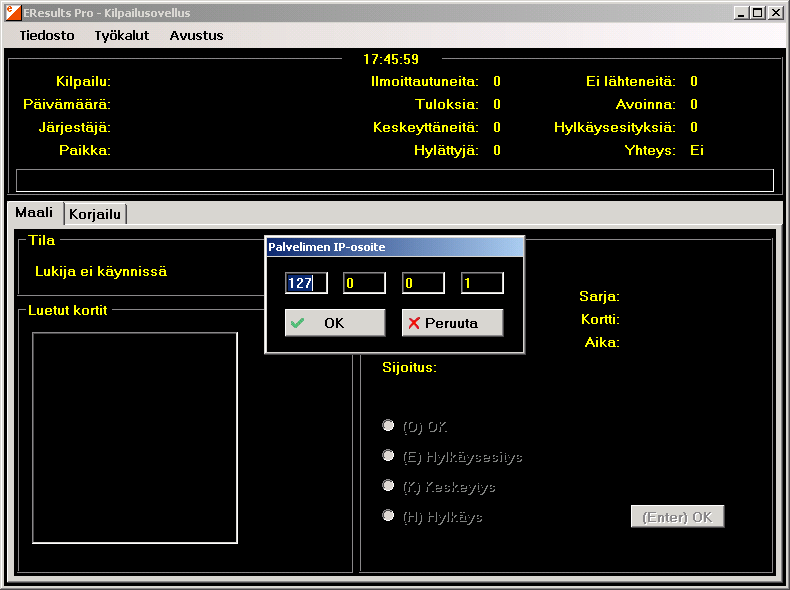Click the 'Tuloksia:' label
Image resolution: width=790 pixels, height=590 pixels.
(x=446, y=104)
